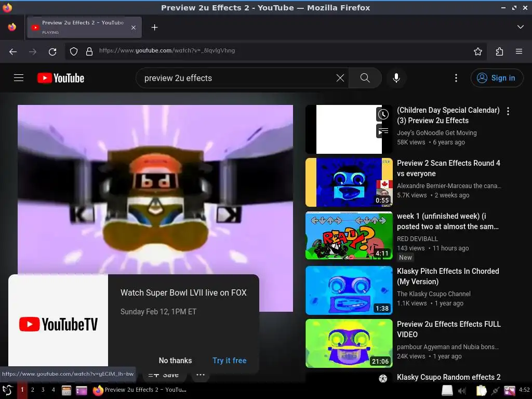Bookmark this page with star
532x399 pixels.
coord(478,51)
